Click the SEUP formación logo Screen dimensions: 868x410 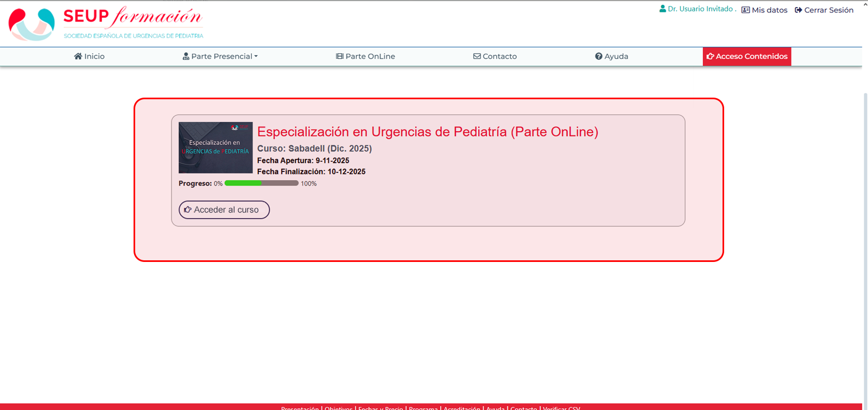pyautogui.click(x=106, y=24)
